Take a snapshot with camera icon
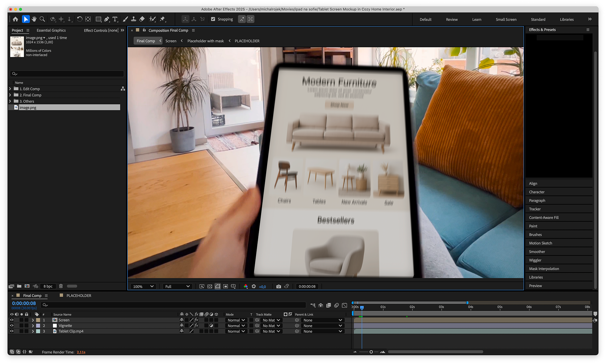This screenshot has width=606, height=364. pos(278,286)
